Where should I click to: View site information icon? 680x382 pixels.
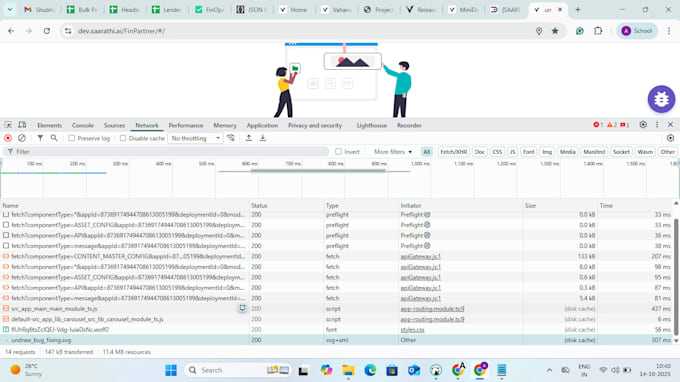point(68,31)
